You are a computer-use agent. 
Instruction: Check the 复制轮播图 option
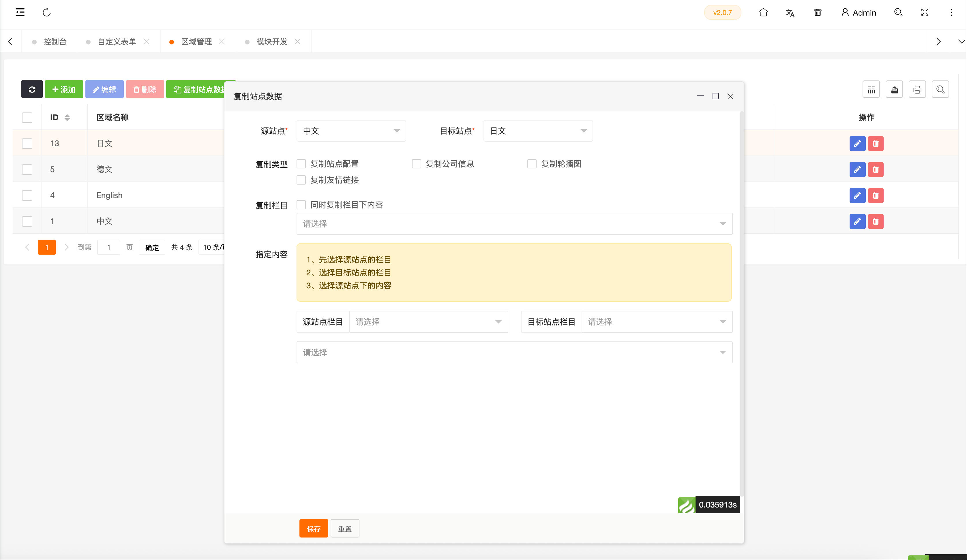532,164
